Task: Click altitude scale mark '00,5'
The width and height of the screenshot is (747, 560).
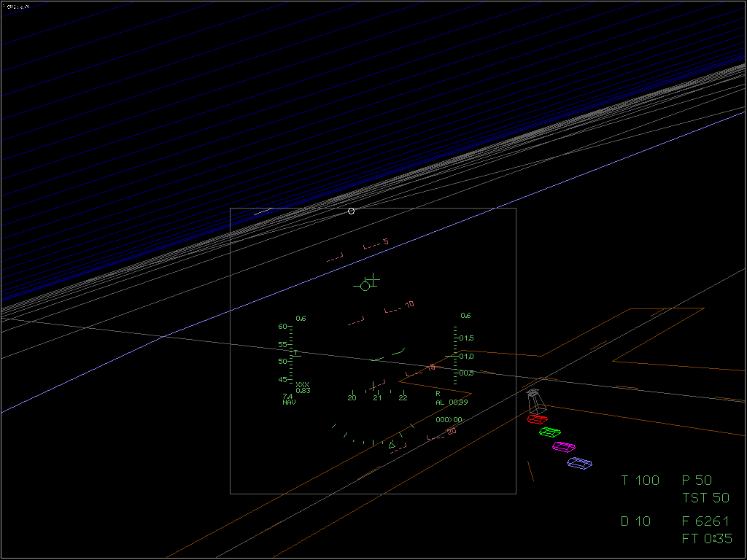Action: [x=466, y=373]
